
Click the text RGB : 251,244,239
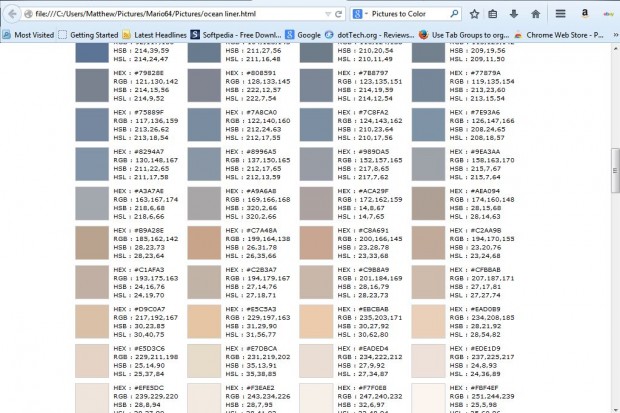click(x=482, y=396)
